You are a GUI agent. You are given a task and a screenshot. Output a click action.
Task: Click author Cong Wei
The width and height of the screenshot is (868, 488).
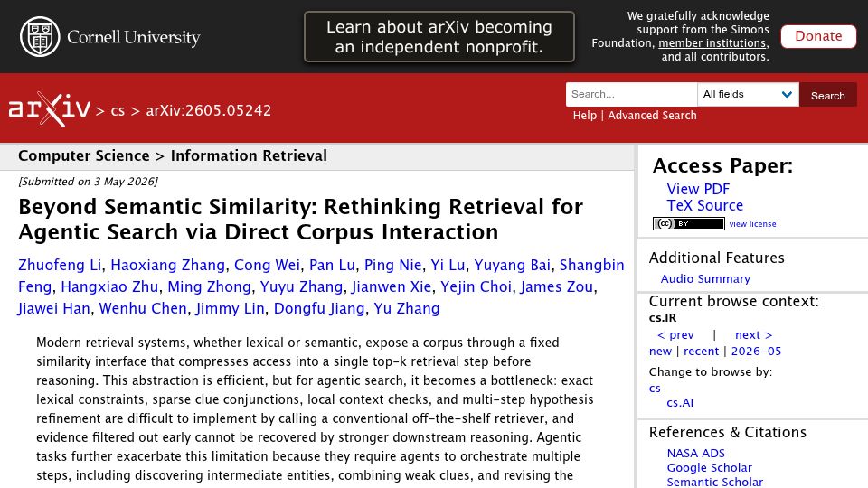267,265
